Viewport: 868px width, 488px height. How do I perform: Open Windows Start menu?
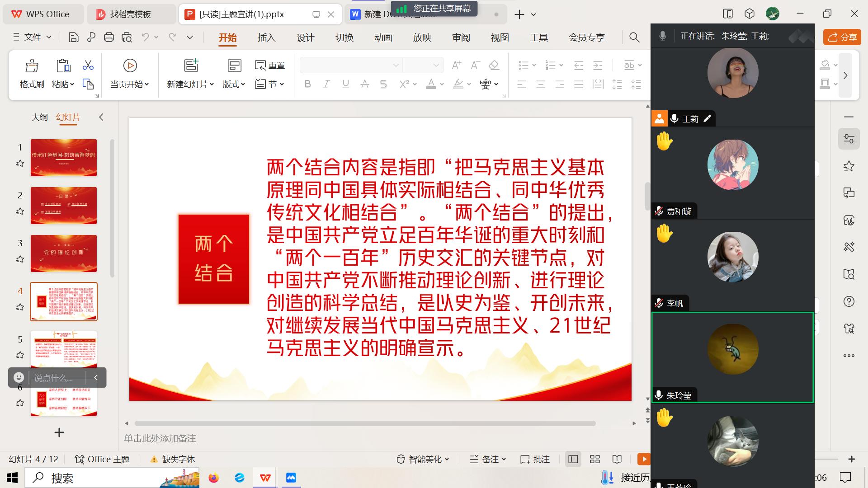(x=12, y=478)
